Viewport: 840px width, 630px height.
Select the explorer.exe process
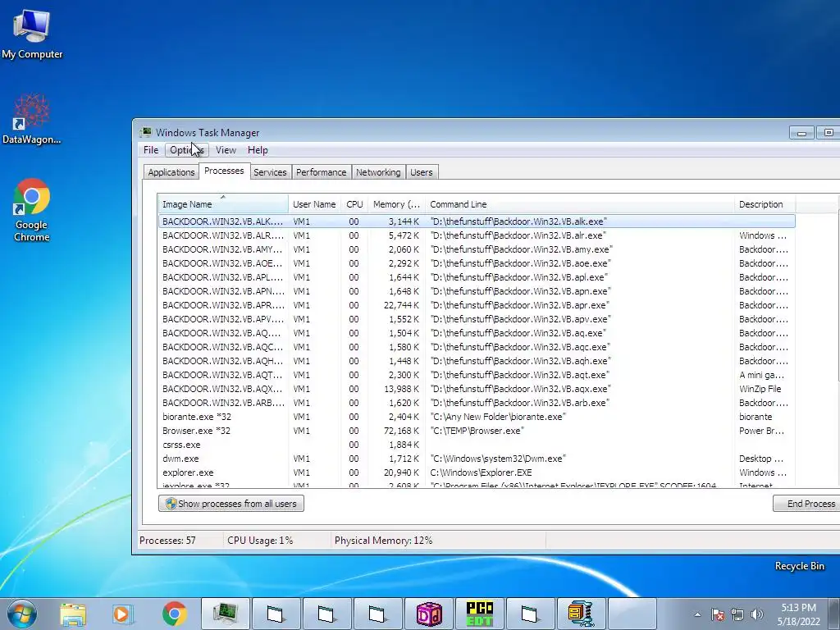[x=477, y=472]
